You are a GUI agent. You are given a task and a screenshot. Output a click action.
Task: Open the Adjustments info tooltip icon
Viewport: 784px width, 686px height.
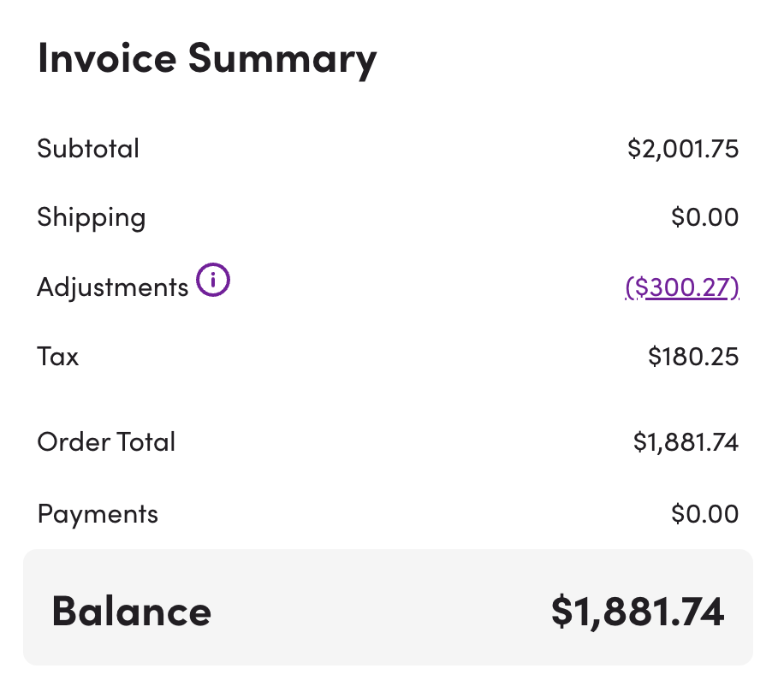coord(213,280)
